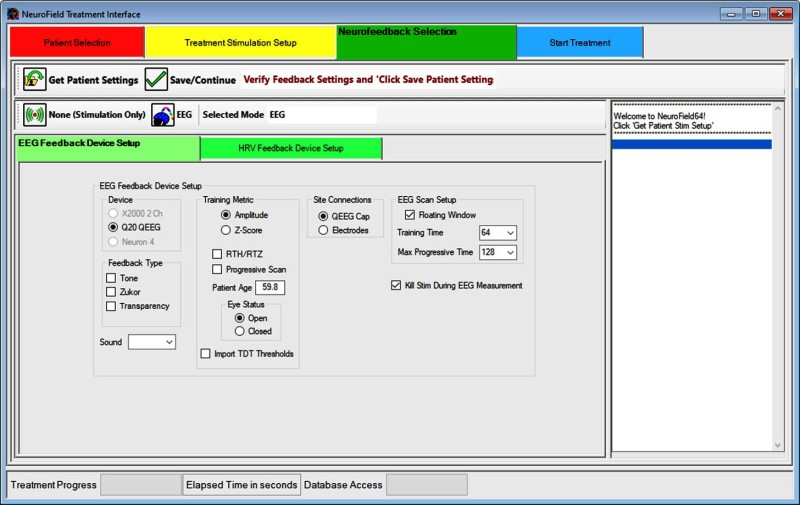Select the Z-Score training metric
Image resolution: width=800 pixels, height=505 pixels.
point(226,231)
